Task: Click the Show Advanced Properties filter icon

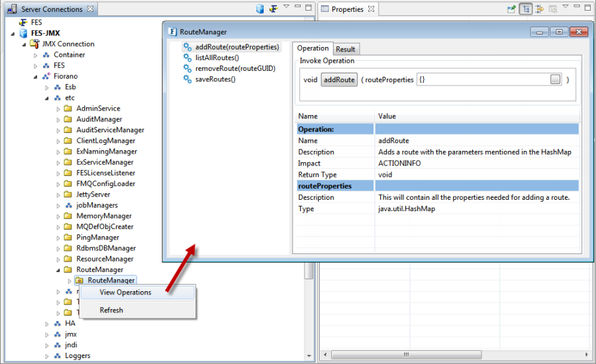Action: pyautogui.click(x=539, y=9)
